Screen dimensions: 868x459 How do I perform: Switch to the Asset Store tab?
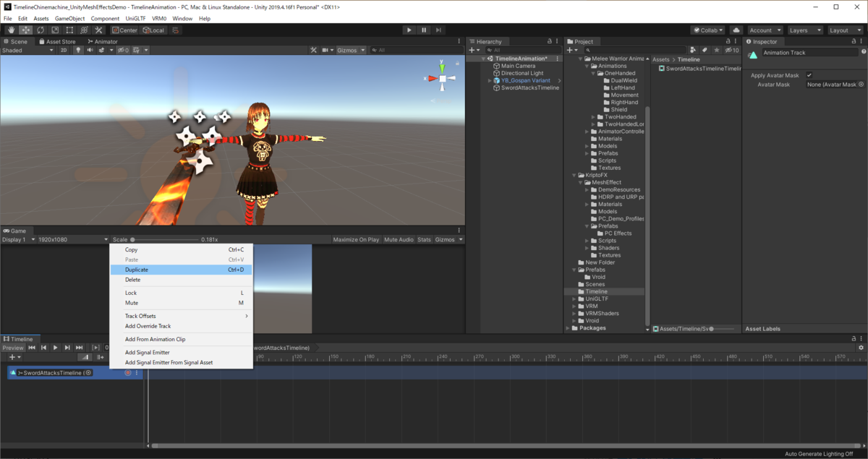[x=56, y=41]
